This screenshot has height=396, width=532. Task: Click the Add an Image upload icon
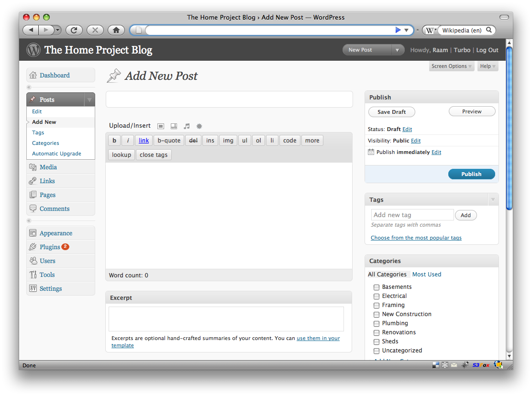[161, 126]
